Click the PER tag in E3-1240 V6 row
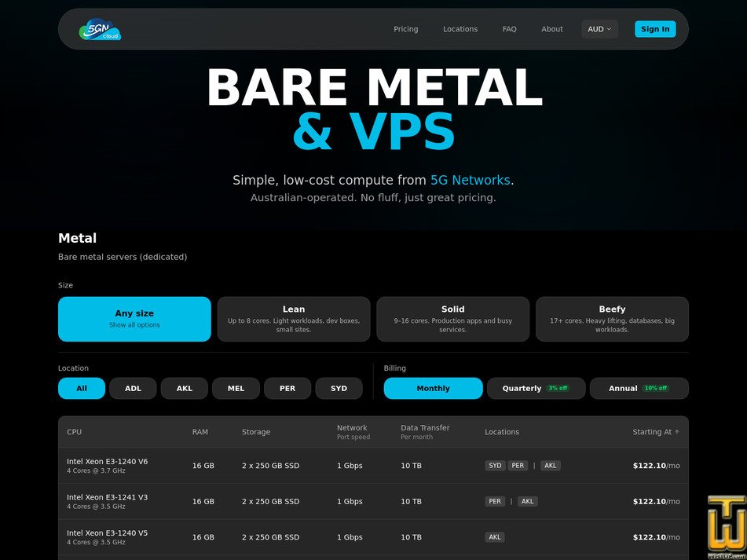Screen dimensions: 747x560 click(x=518, y=466)
